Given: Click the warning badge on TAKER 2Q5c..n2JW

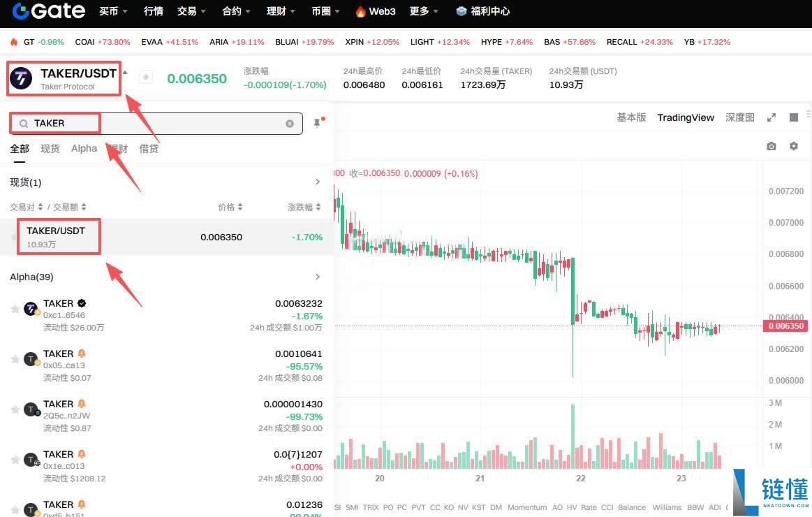Looking at the screenshot, I should pos(81,404).
